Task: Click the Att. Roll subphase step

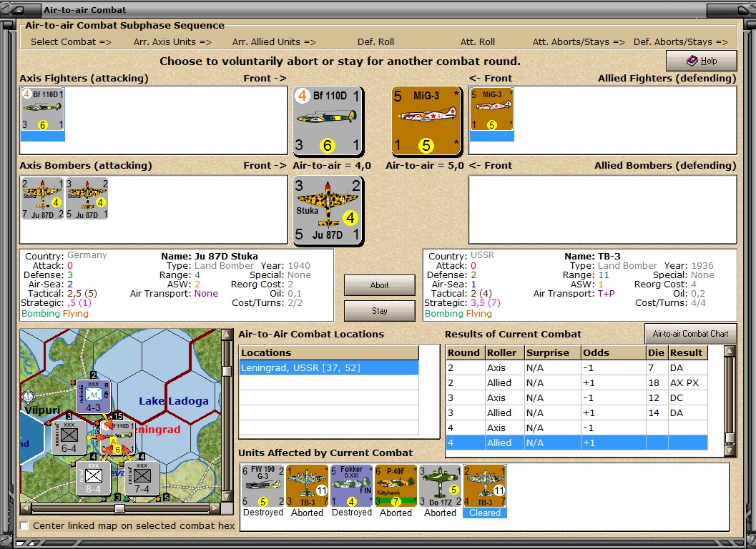Action: 477,42
